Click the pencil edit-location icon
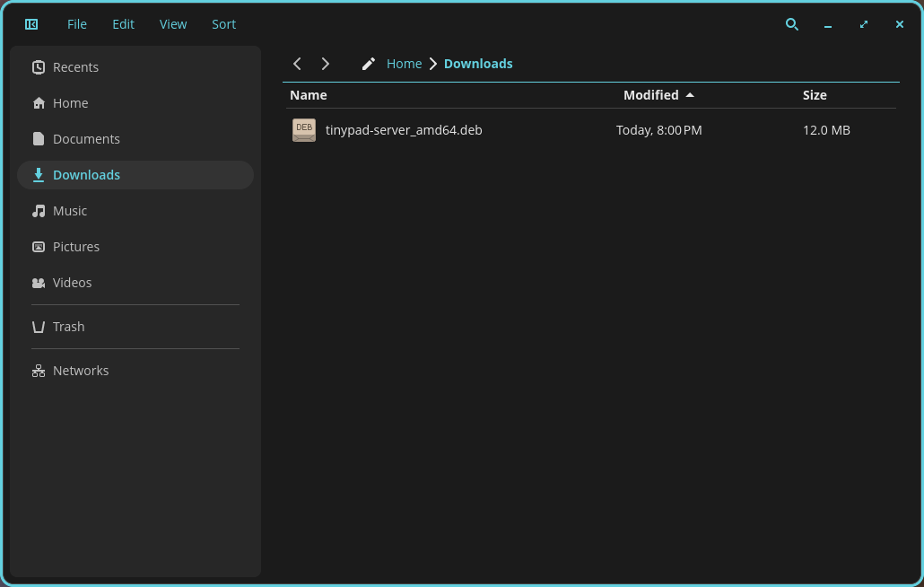 pos(369,64)
